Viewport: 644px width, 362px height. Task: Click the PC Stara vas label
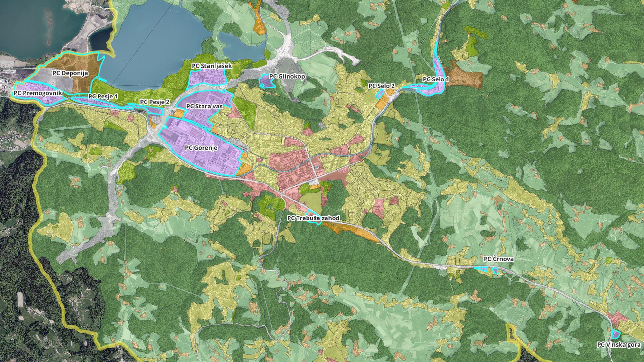(204, 106)
